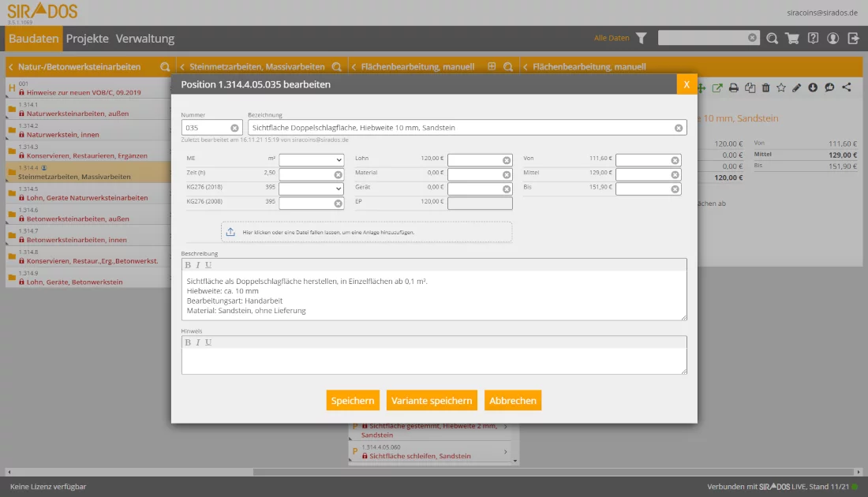Click the help question mark icon
Image resolution: width=868 pixels, height=497 pixels.
[813, 38]
